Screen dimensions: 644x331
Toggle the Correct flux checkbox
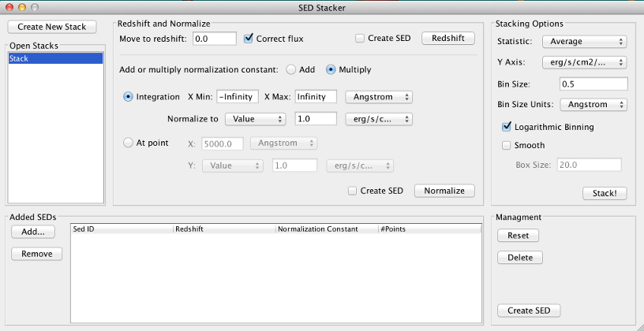pos(248,39)
